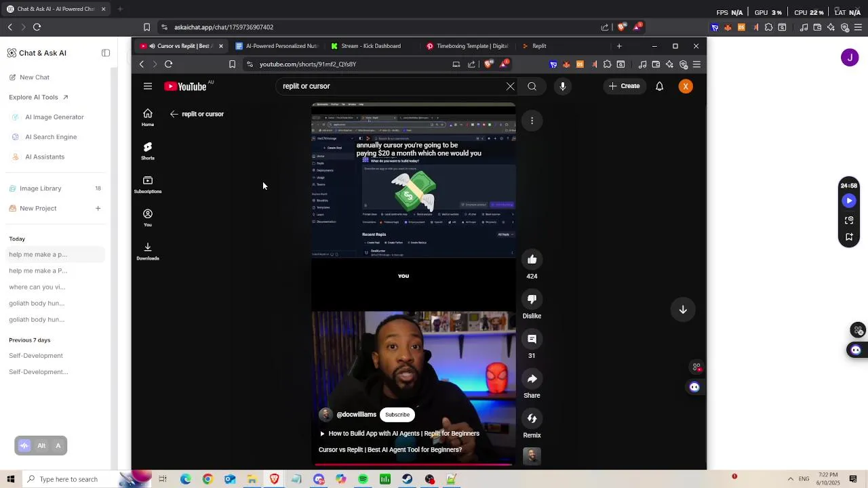Subscribe to @docwilliams channel
This screenshot has width=868, height=488.
397,415
